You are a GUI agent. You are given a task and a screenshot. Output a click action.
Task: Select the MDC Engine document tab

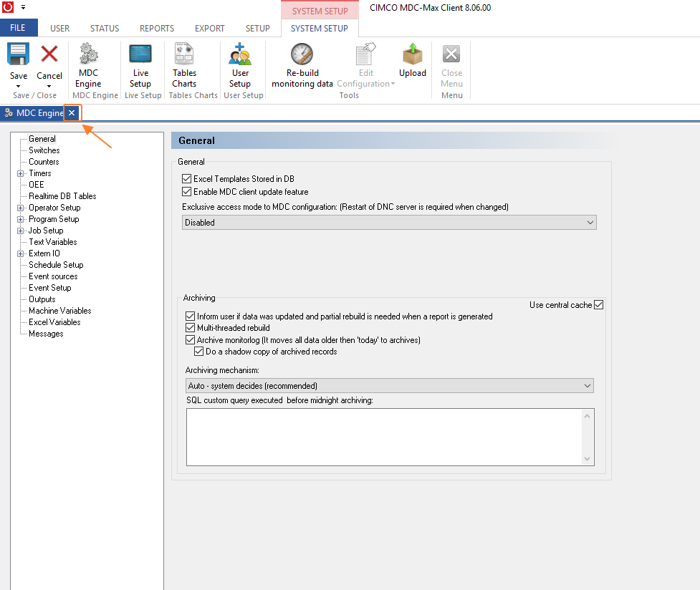click(40, 113)
